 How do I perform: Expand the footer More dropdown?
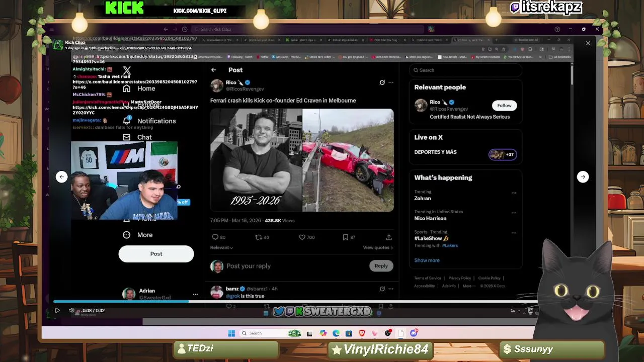pyautogui.click(x=469, y=286)
